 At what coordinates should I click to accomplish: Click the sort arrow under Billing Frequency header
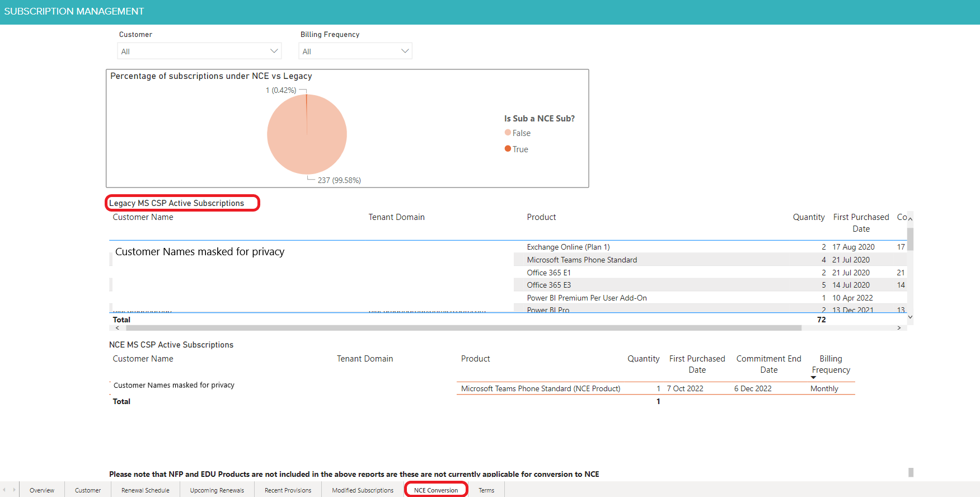tap(813, 378)
